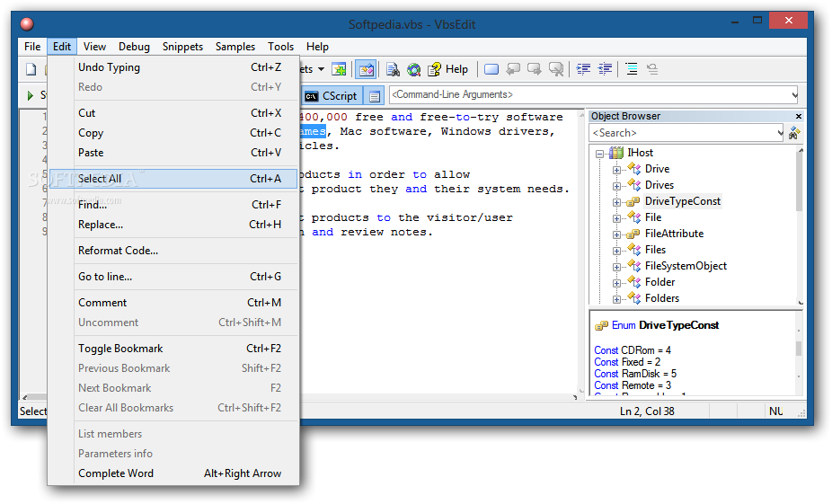The width and height of the screenshot is (832, 504).
Task: Open the Samples menu
Action: (235, 47)
